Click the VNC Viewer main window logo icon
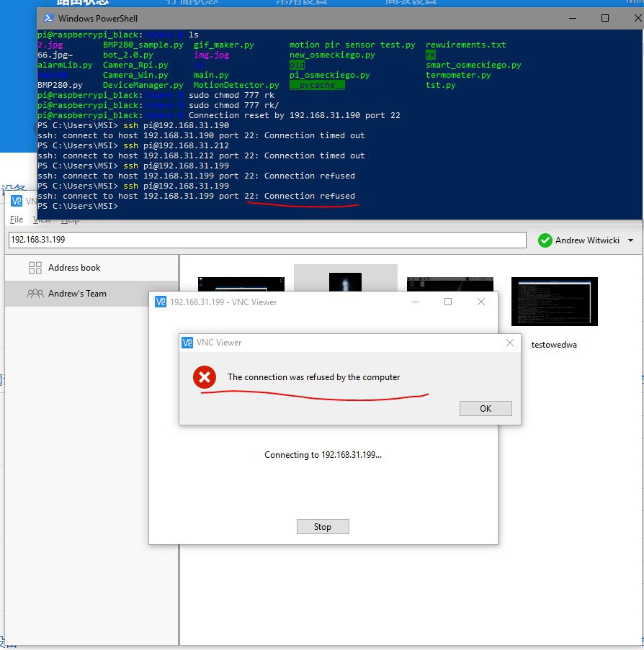Image resolution: width=644 pixels, height=650 pixels. pos(17,201)
